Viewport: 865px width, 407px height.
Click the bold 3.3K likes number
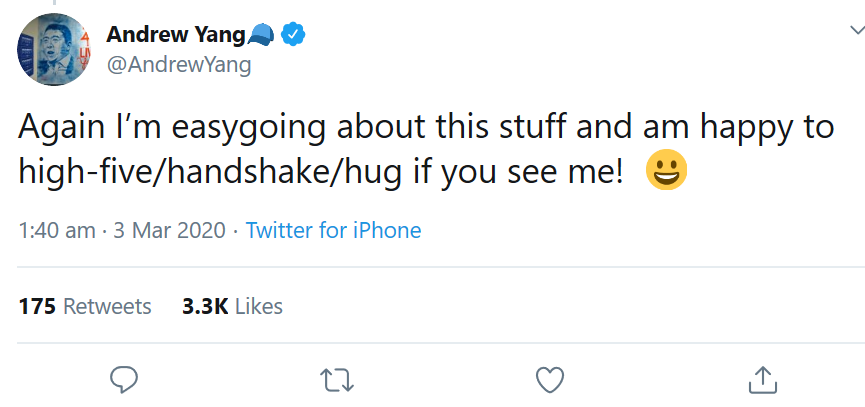click(x=205, y=306)
